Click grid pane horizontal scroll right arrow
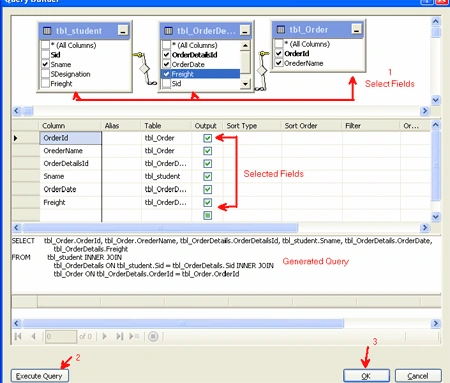450x383 pixels. tap(424, 228)
